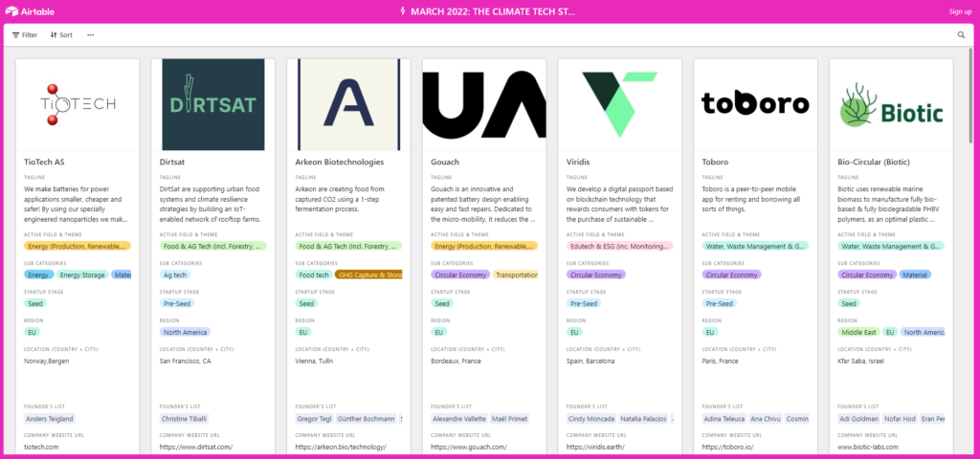Click TioTech's Energy (Production, Renewable) tag

(x=78, y=246)
